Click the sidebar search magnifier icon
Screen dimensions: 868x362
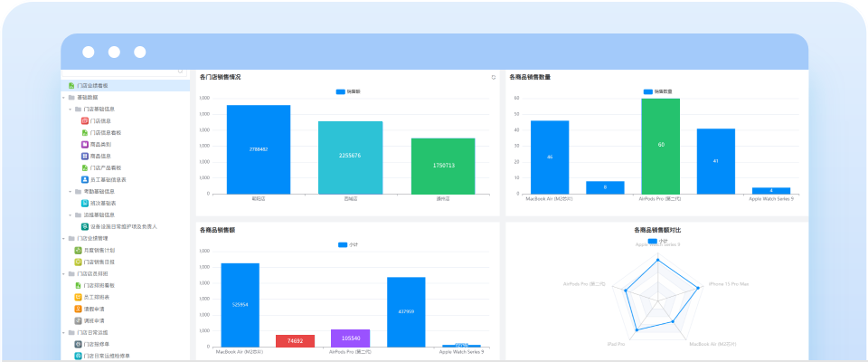coord(180,71)
